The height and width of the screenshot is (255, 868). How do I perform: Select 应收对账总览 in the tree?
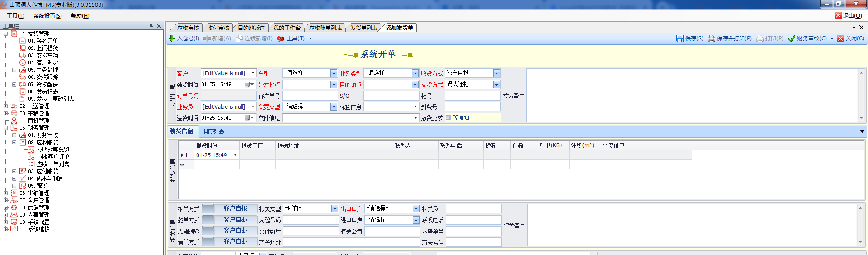coord(53,149)
